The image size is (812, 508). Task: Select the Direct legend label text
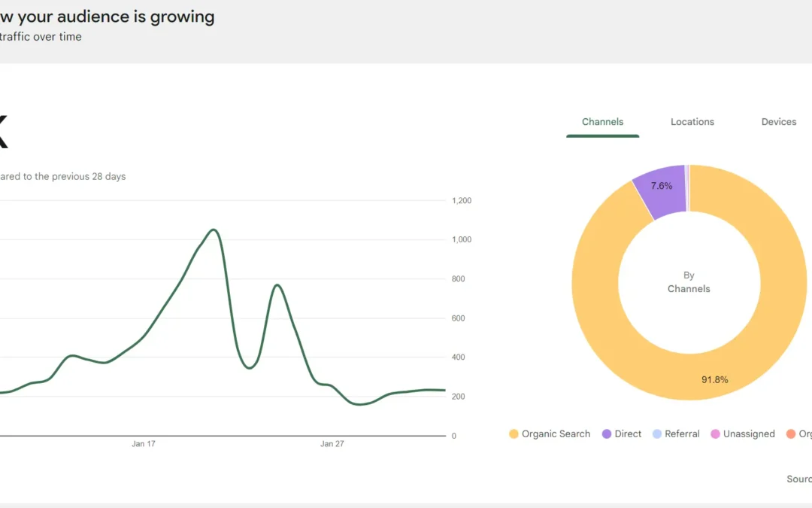(x=628, y=434)
